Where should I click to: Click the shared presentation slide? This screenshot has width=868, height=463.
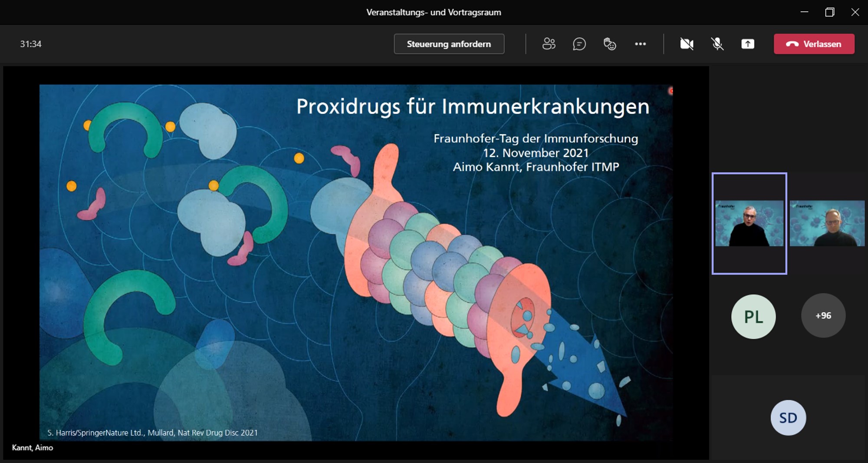pyautogui.click(x=356, y=263)
